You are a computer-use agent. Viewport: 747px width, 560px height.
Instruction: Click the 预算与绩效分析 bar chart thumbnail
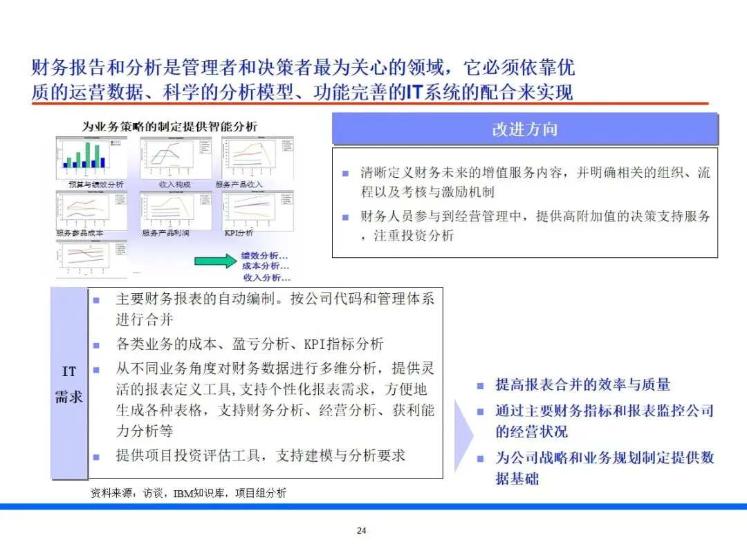(91, 158)
